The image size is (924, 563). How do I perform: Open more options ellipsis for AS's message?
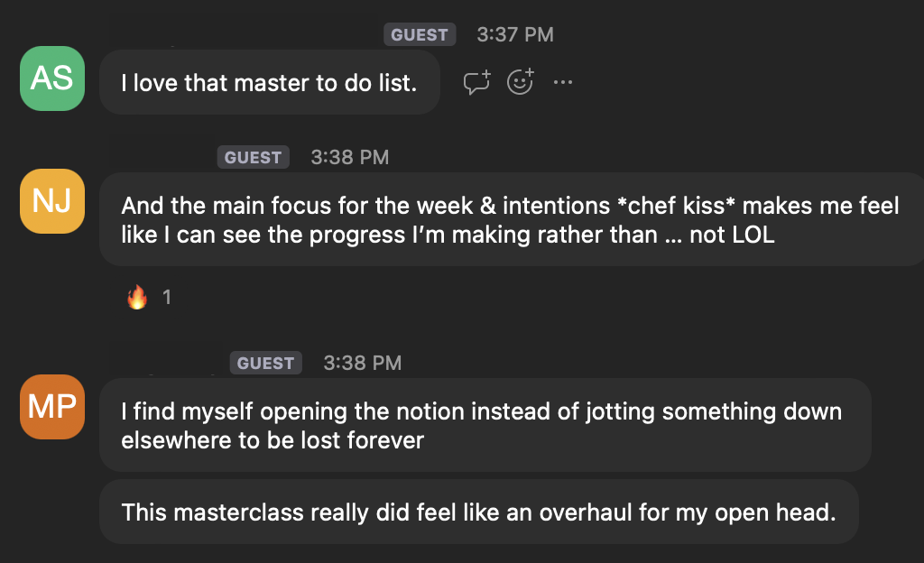(x=563, y=82)
